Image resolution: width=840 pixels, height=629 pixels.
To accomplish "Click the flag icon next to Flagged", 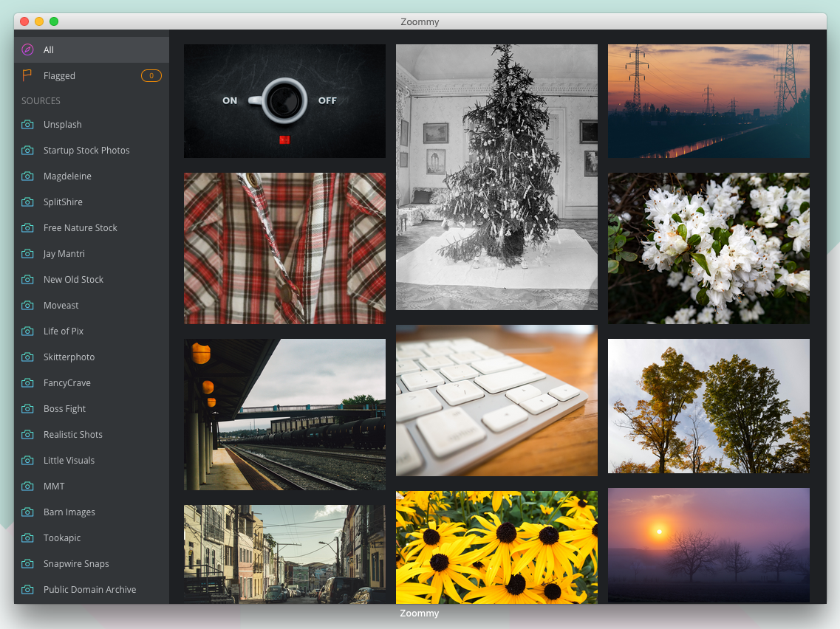I will click(x=27, y=75).
